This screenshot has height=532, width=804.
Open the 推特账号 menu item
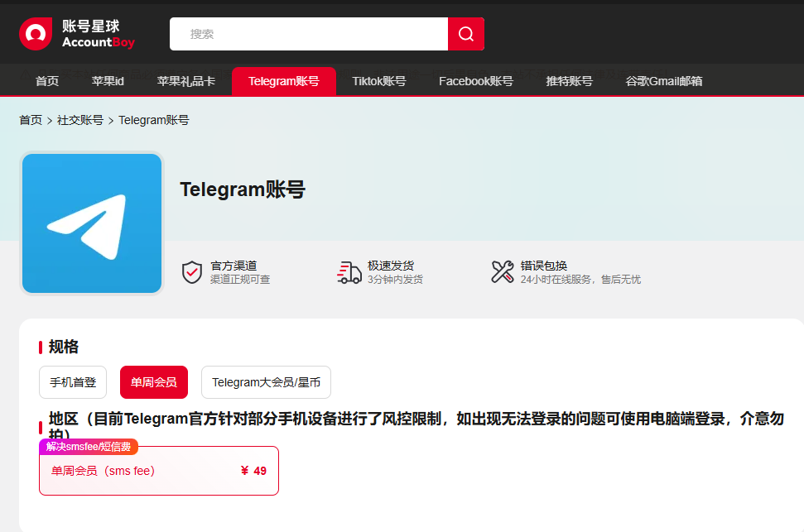pos(570,81)
